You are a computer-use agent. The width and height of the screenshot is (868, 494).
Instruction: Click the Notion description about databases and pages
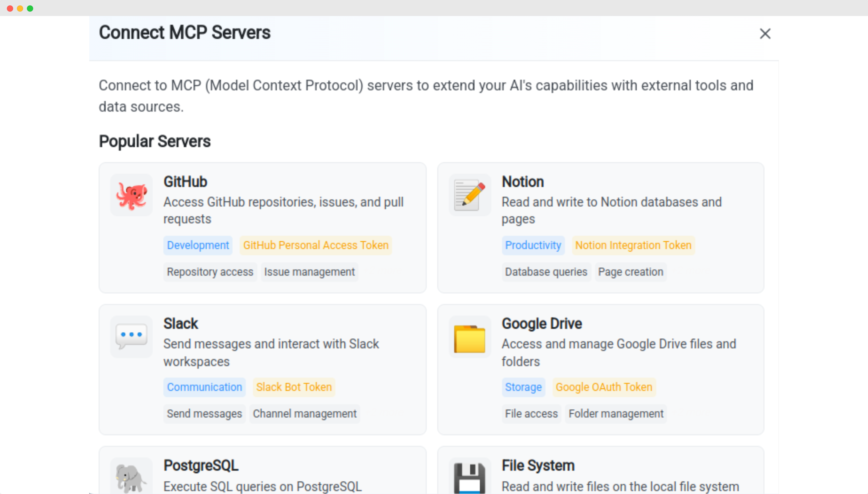tap(612, 210)
